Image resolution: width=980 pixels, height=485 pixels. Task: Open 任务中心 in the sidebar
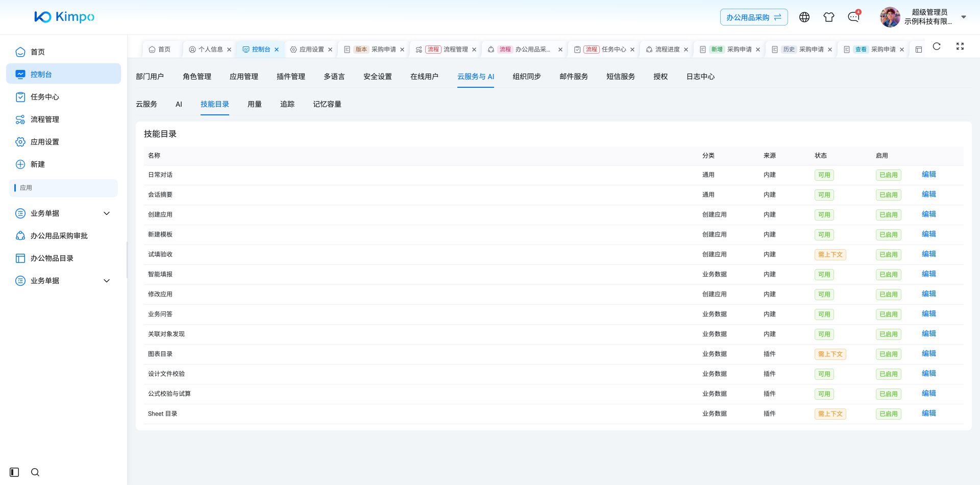pos(63,97)
